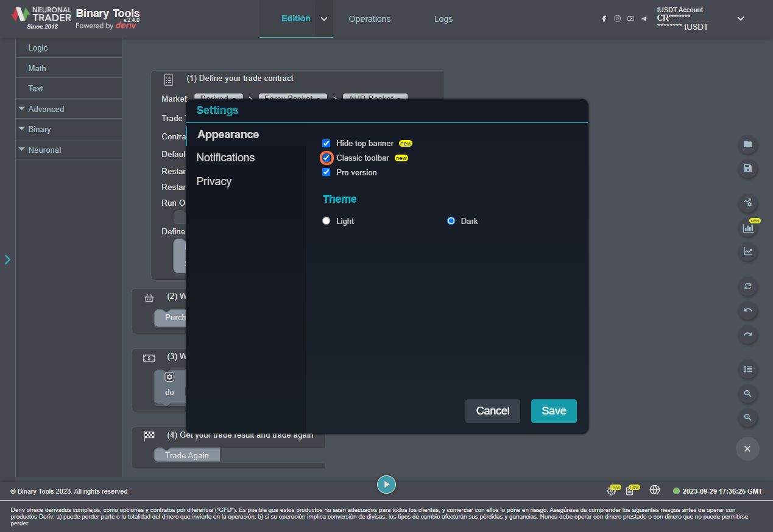
Task: Undo the last change with the undo arrow
Action: point(748,310)
